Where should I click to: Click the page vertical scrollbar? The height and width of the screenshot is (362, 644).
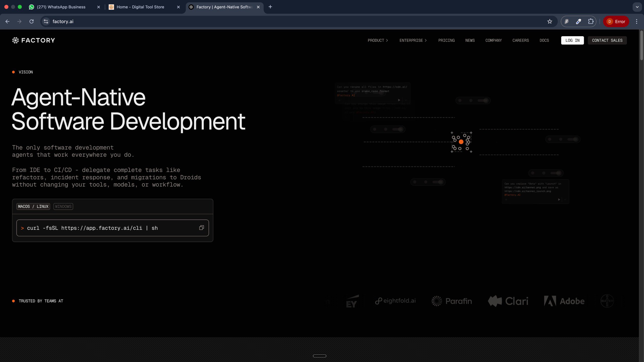tap(641, 45)
